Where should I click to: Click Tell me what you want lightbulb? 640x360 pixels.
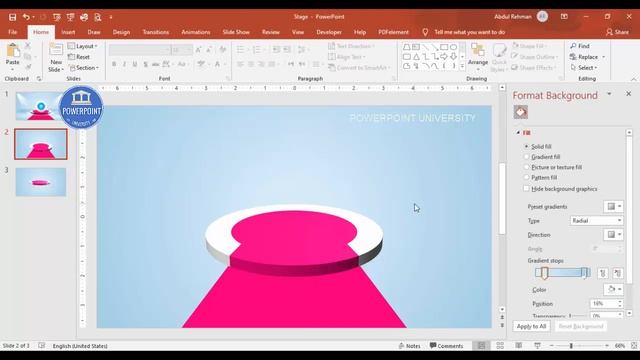click(425, 32)
